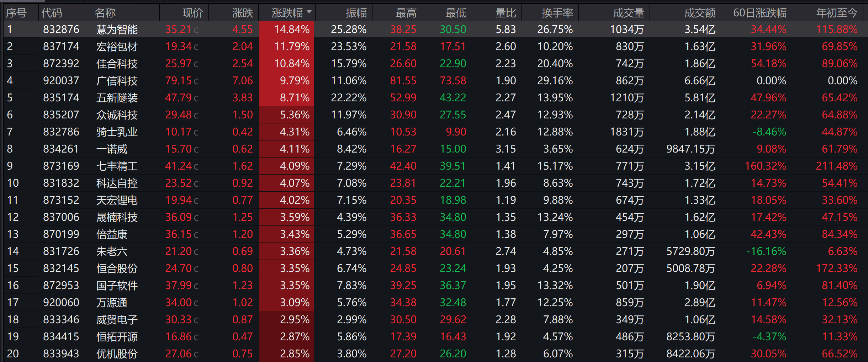Click 万源通 stock name
This screenshot has height=362, width=868.
tap(112, 303)
